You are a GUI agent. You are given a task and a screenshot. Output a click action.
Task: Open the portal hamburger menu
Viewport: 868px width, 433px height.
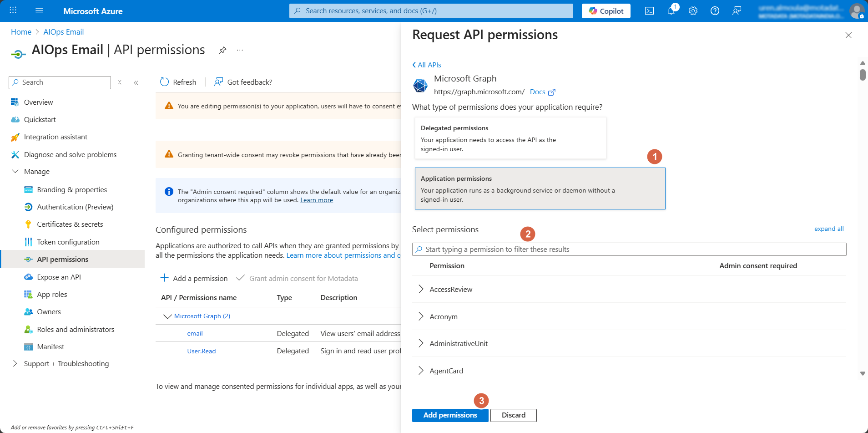point(39,11)
